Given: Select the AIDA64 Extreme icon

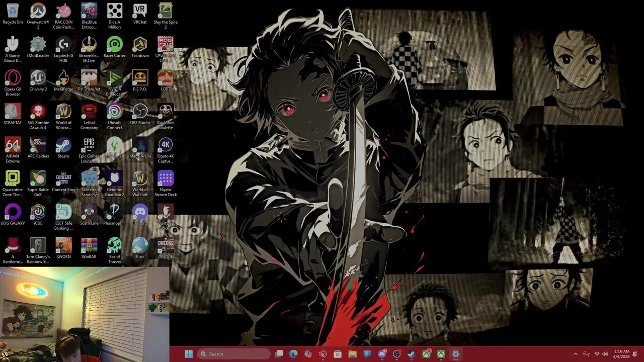Looking at the screenshot, I should pos(13,150).
